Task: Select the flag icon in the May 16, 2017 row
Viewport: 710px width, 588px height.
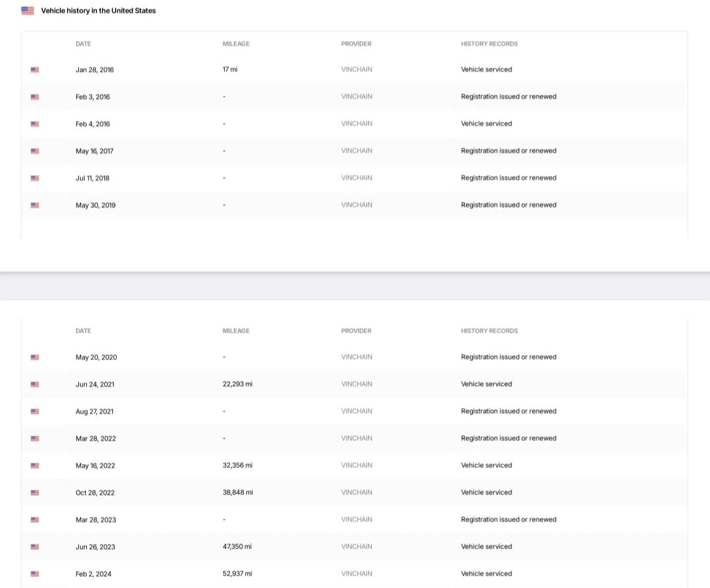Action: (35, 151)
